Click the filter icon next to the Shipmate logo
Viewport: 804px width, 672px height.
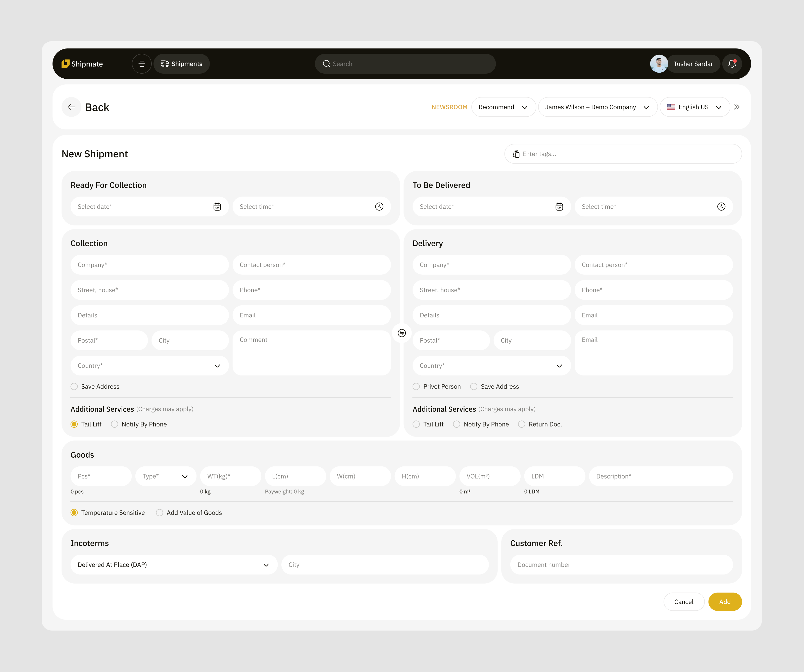click(142, 64)
